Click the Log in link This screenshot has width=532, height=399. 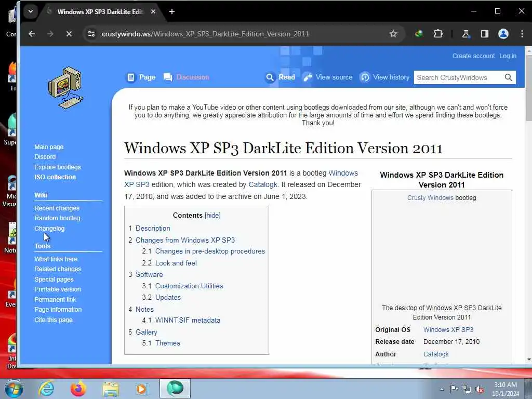(508, 56)
